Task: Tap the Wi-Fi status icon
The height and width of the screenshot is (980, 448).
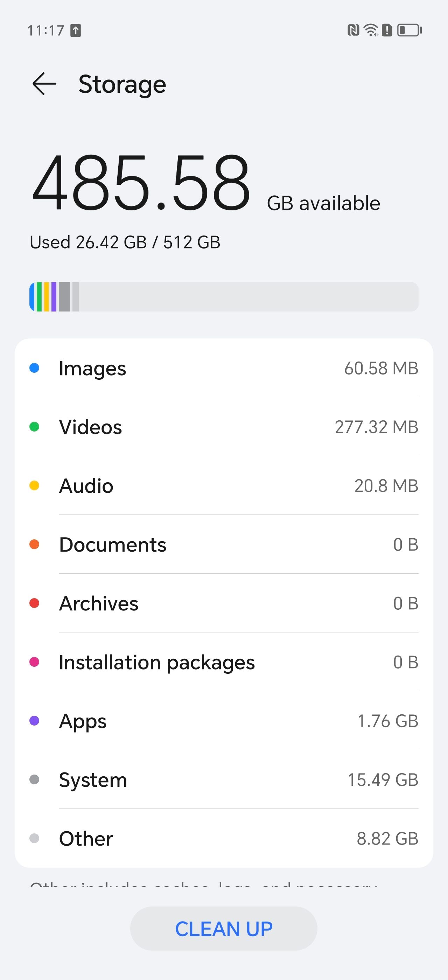Action: (x=371, y=30)
